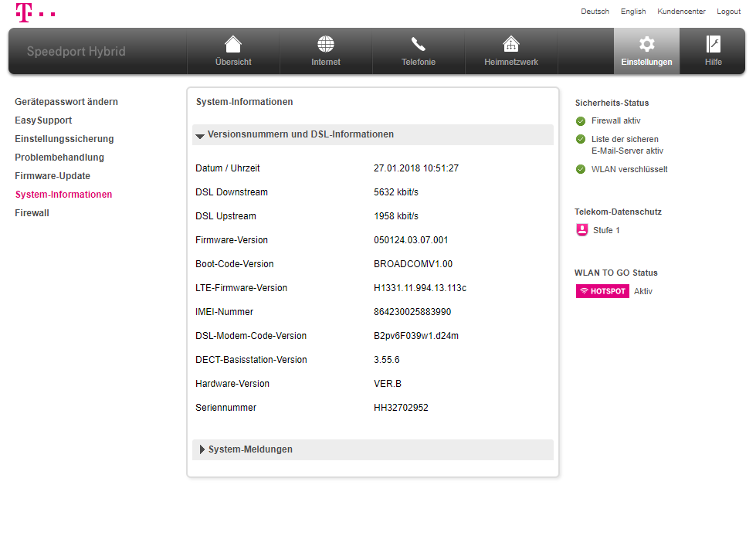Open the Internet globe icon
Viewport: 756px width, 556px height.
pos(325,44)
